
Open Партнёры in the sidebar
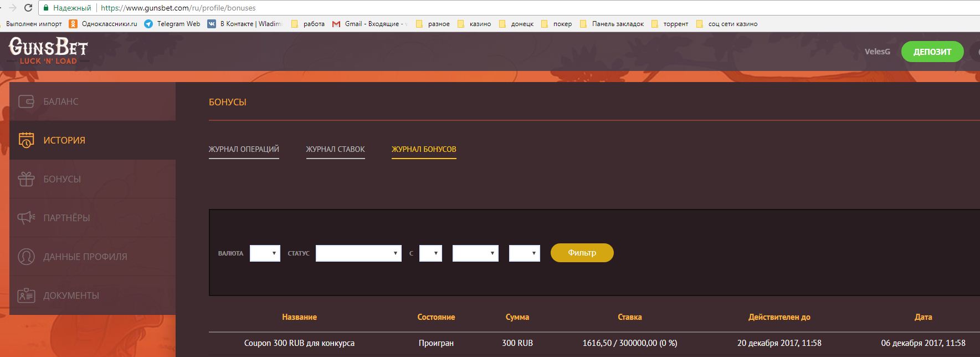coord(93,218)
